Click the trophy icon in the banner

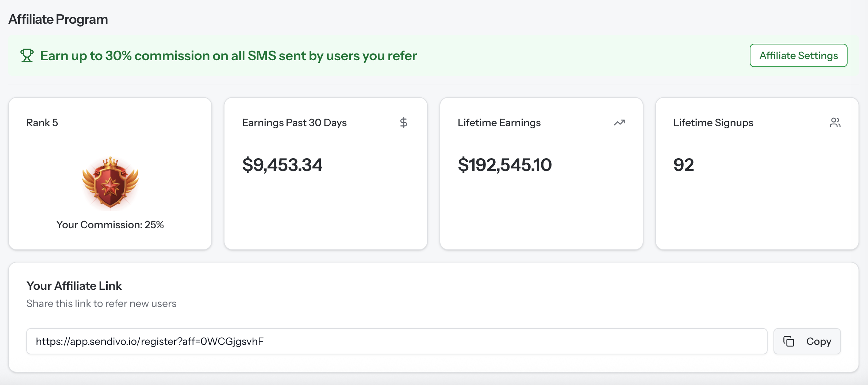click(x=27, y=56)
